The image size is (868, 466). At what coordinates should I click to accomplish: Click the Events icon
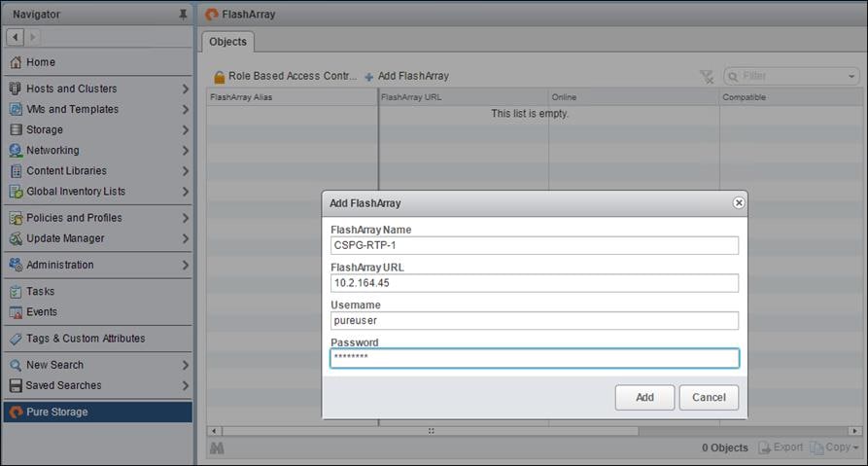tap(17, 312)
